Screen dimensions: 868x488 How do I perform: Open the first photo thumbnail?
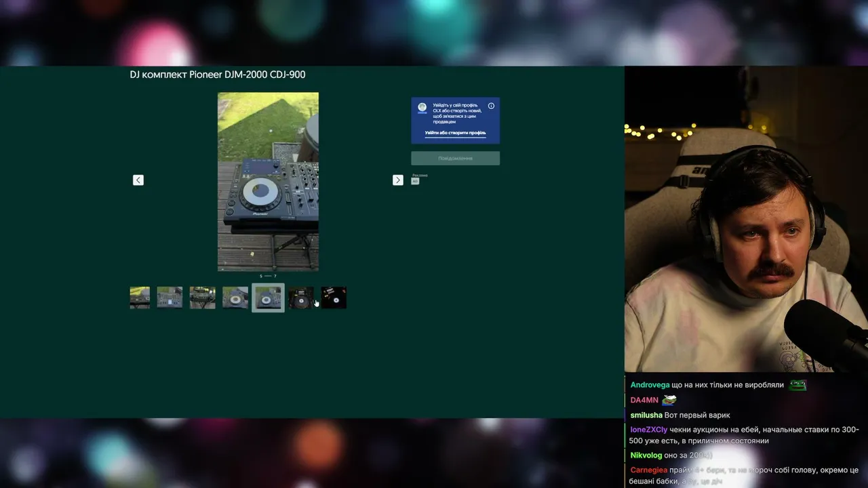click(x=140, y=298)
